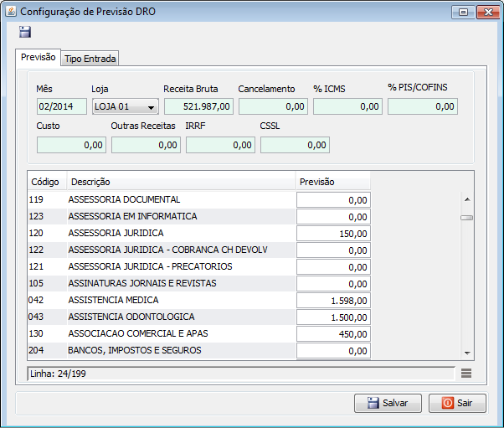
Task: Sort by the Código column header
Action: pos(47,182)
